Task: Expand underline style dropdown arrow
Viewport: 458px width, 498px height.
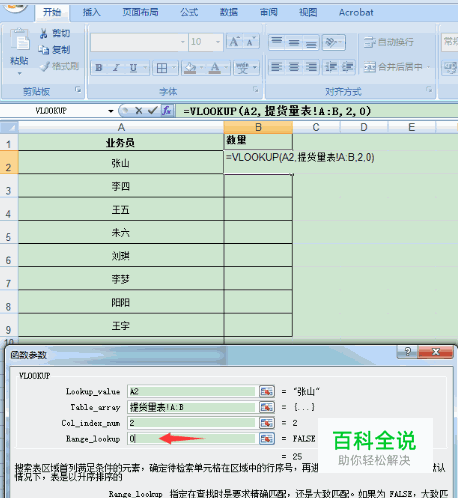Action: tap(145, 68)
